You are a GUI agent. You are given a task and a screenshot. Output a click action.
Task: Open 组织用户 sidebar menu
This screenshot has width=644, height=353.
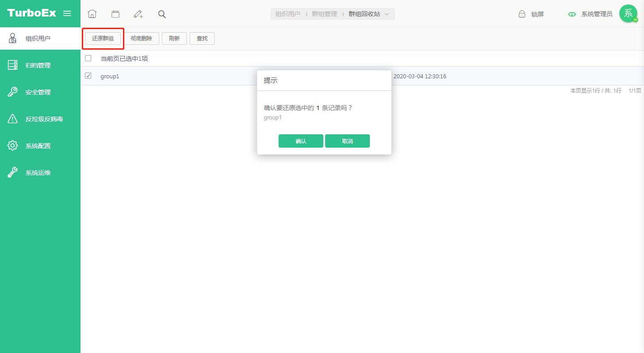click(40, 38)
